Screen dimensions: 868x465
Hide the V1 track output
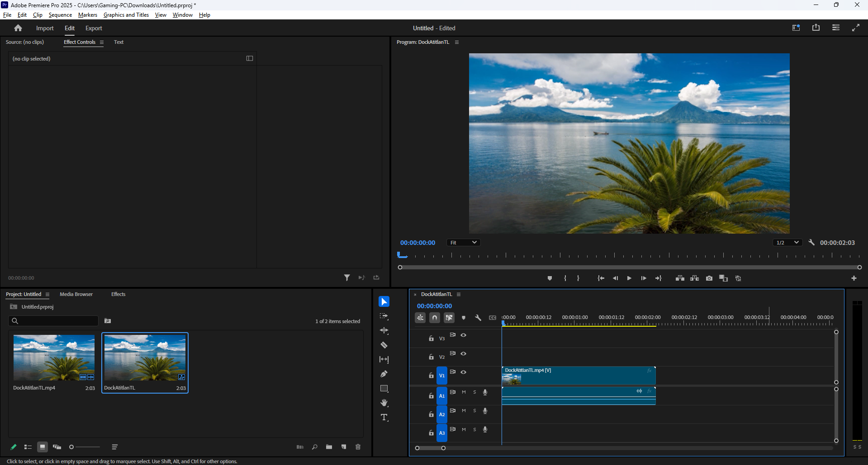pos(464,372)
